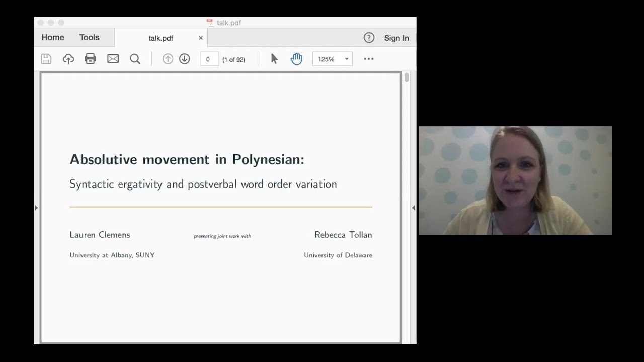Open the 125% zoom level dropdown
This screenshot has width=644, height=362.
click(x=333, y=59)
